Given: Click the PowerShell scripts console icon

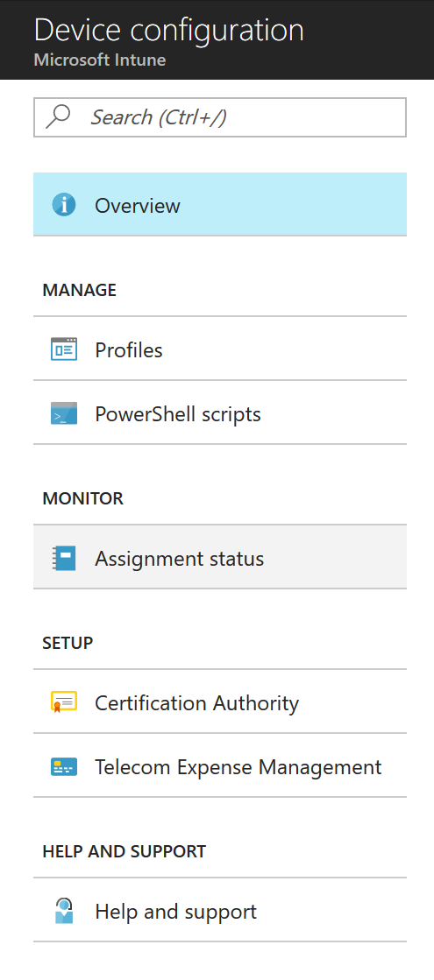Looking at the screenshot, I should click(x=64, y=413).
